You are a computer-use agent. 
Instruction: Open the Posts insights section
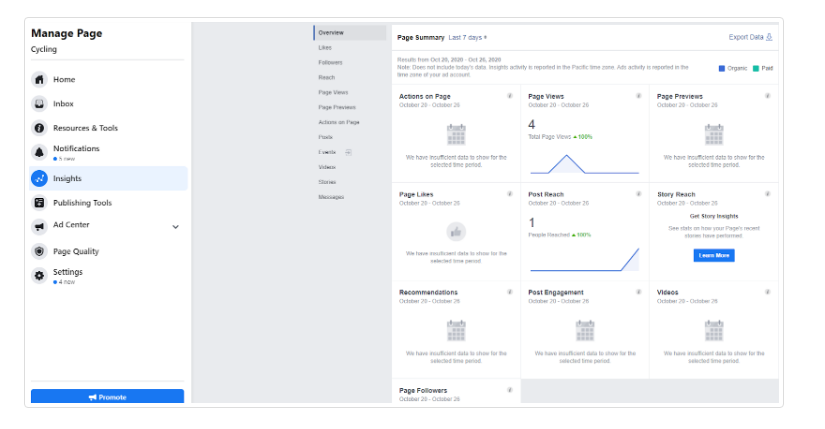tap(325, 137)
